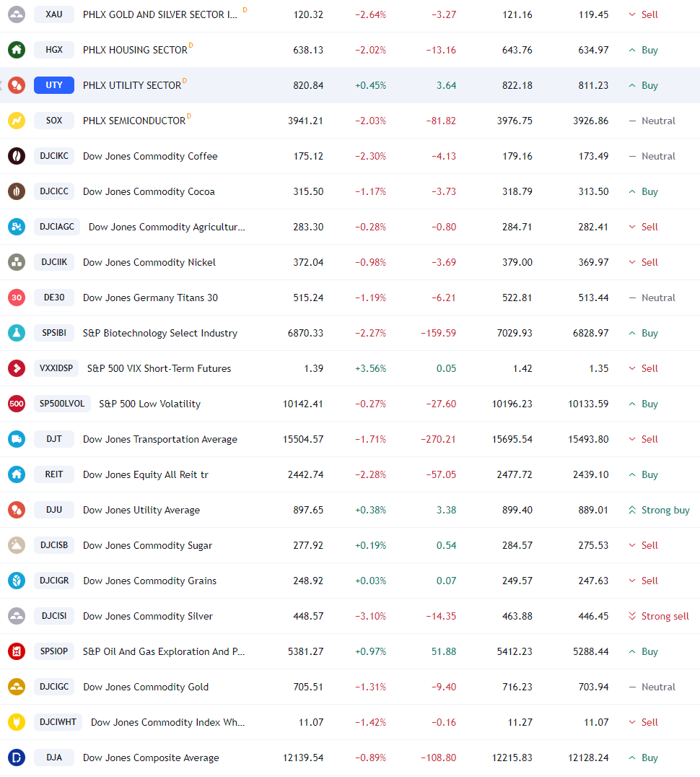The width and height of the screenshot is (700, 777).
Task: Click the DJCIIK nickel icon
Action: tap(17, 262)
